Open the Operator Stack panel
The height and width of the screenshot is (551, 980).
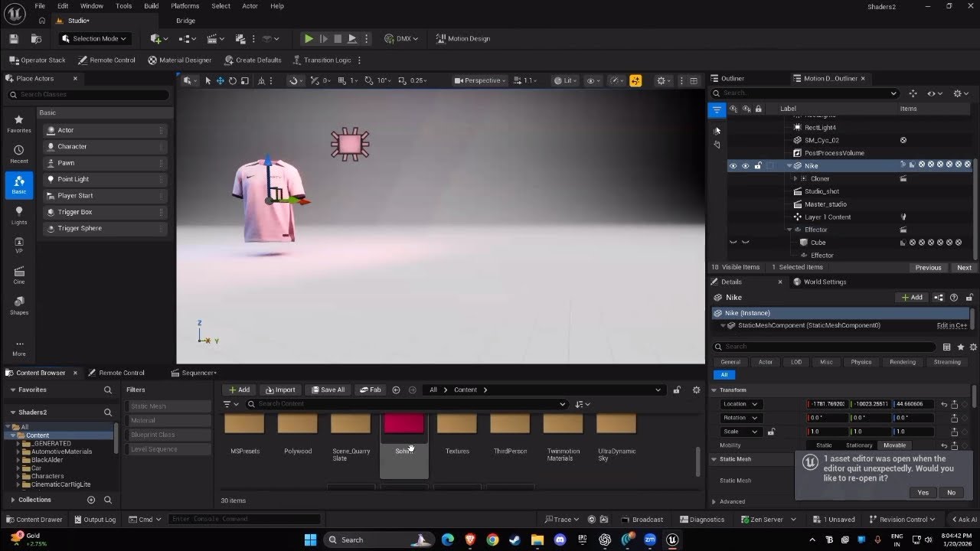[x=37, y=60]
